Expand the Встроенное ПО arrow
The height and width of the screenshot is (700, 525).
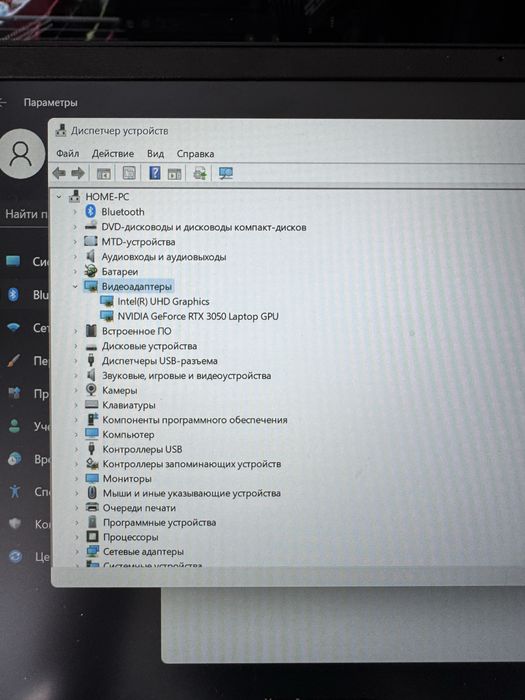pos(75,331)
